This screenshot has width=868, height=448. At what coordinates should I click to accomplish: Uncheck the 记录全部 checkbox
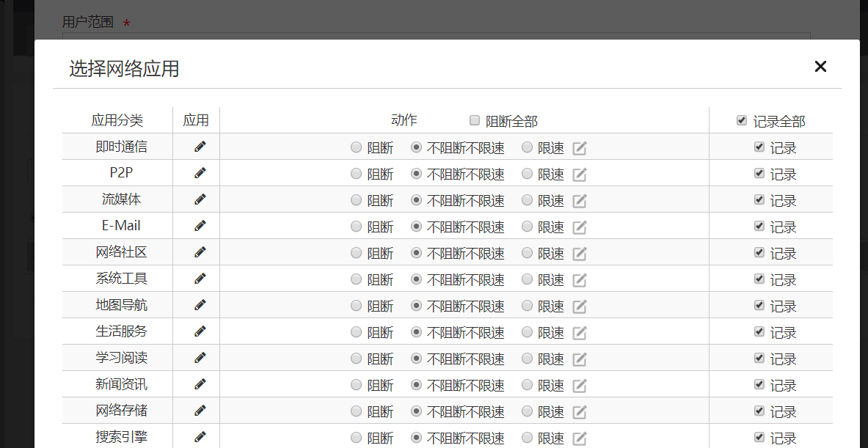(742, 120)
